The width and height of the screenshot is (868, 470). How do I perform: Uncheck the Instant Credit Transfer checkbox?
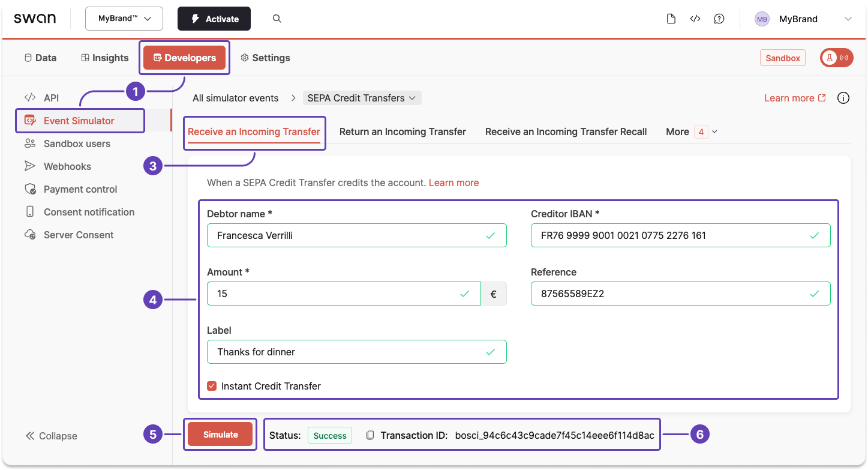pos(211,385)
